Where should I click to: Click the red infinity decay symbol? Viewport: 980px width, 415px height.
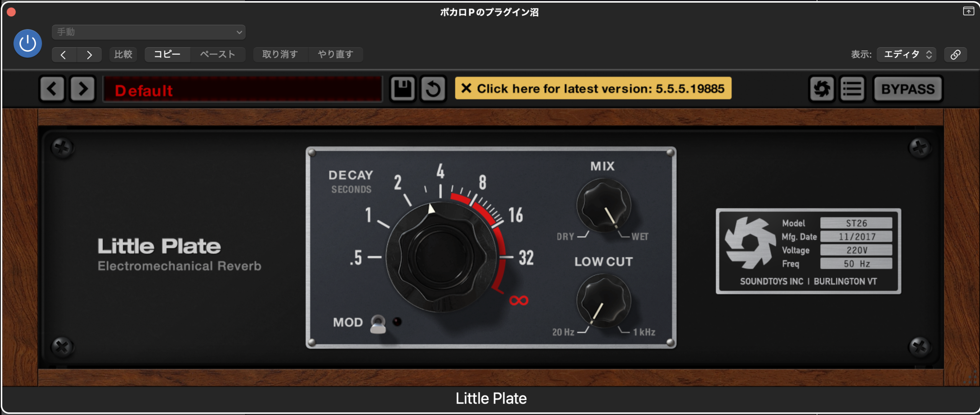click(519, 301)
